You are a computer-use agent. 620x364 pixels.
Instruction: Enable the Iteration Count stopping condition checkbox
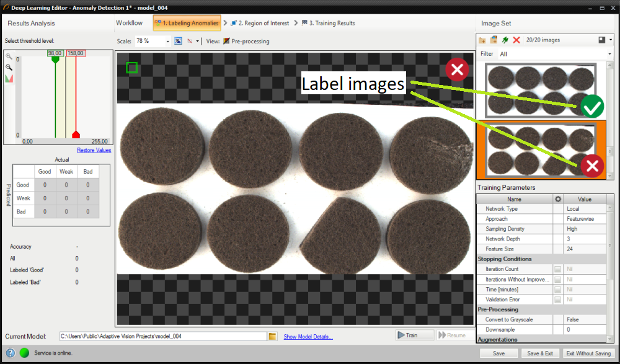click(558, 269)
